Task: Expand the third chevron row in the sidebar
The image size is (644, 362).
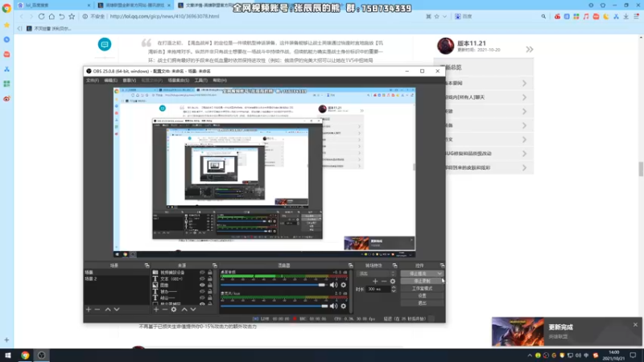Action: pos(525,111)
